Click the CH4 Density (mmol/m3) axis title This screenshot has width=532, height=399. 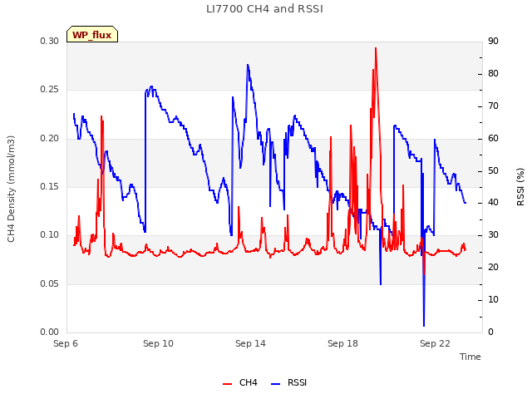tap(11, 189)
